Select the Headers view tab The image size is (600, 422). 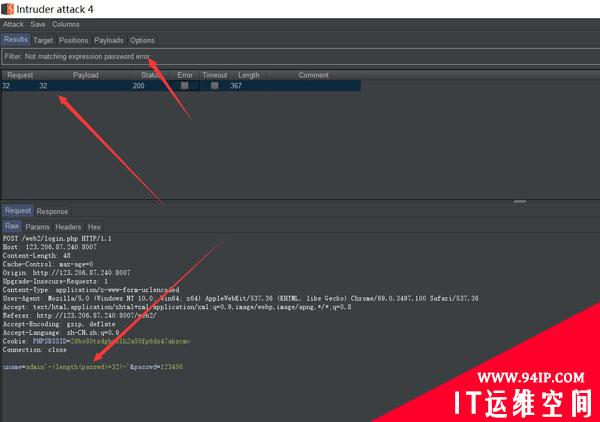68,227
